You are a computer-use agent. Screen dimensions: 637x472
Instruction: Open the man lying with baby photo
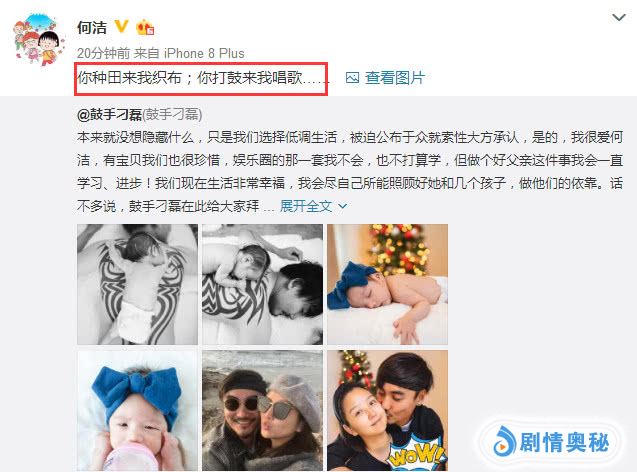pos(262,284)
